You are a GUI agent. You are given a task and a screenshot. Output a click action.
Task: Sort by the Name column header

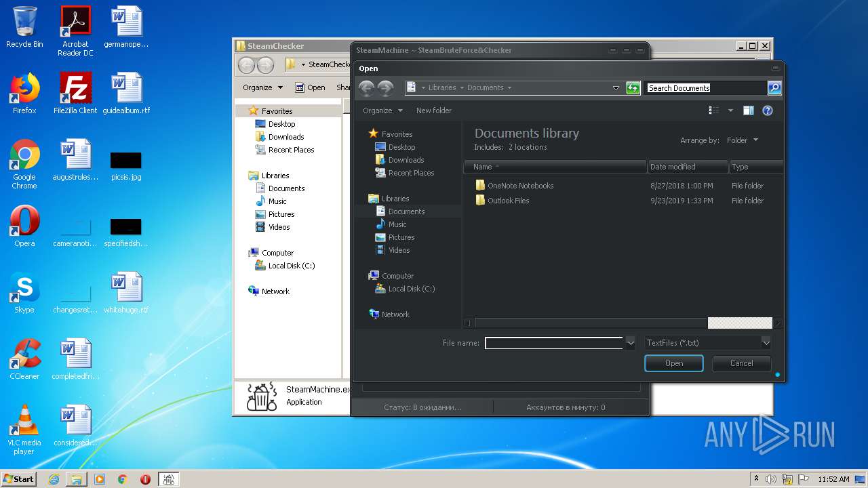tap(555, 167)
